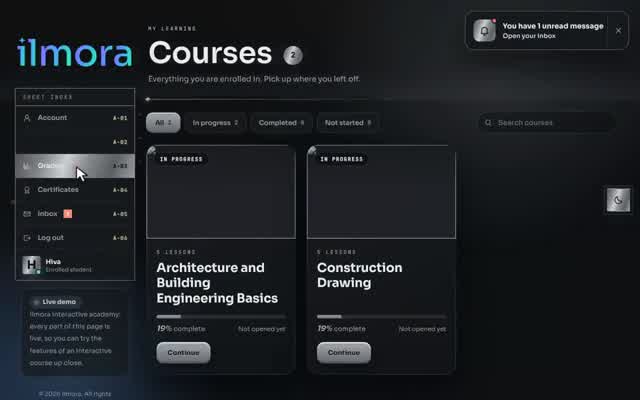Continue the Architecture and Building Engineering Basics course
Viewport: 640px width, 400px height.
(183, 353)
